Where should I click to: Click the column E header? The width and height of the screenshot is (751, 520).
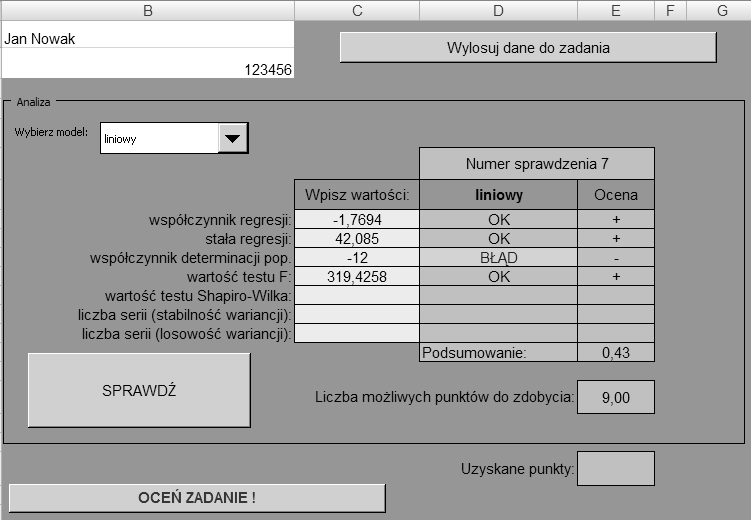[x=616, y=10]
